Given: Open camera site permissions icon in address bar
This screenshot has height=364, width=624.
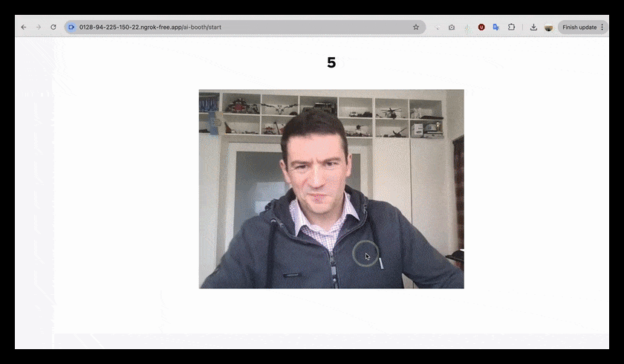Looking at the screenshot, I should tap(71, 27).
